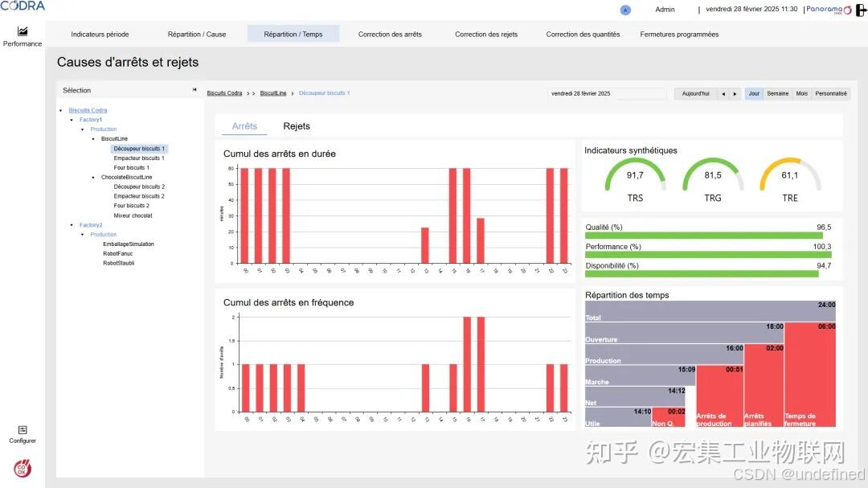
Task: Select RobotFanuc in the tree
Action: tap(118, 254)
